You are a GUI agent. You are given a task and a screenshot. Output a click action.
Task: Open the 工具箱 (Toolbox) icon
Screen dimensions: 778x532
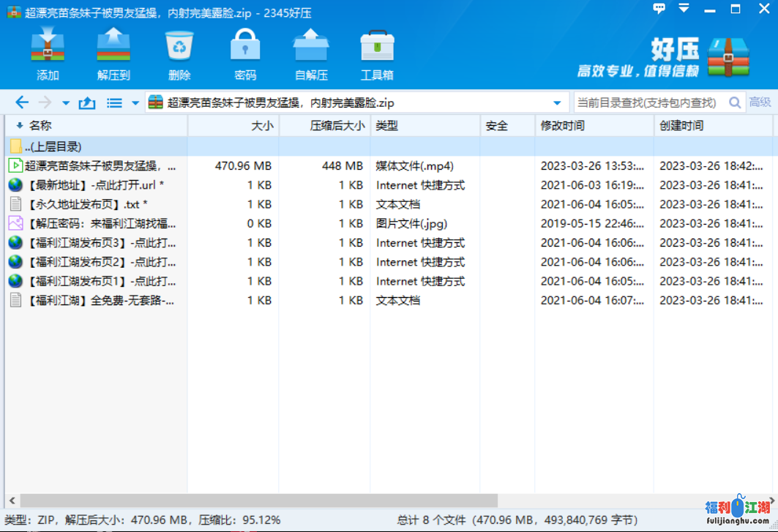[377, 53]
